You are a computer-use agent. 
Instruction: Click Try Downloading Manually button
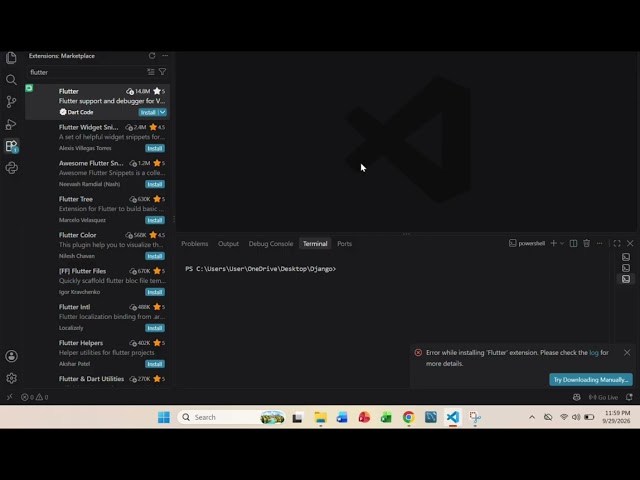tap(591, 380)
